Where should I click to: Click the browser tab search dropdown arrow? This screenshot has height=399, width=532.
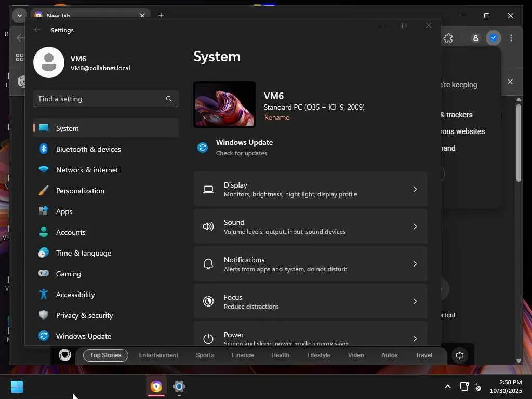[19, 15]
